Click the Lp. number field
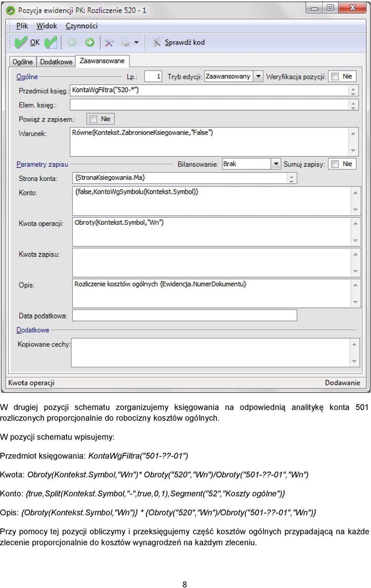Viewport: 371px width, 588px height. 153,76
